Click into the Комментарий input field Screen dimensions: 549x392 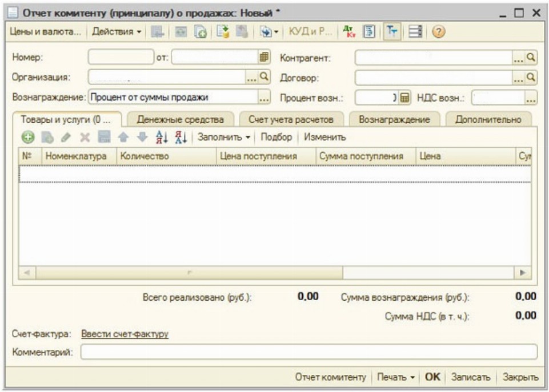pos(308,352)
